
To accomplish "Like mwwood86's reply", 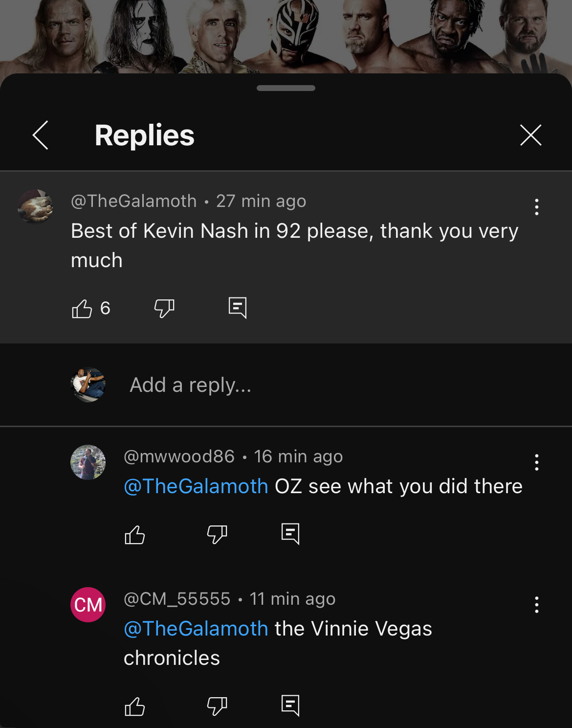I will [135, 535].
